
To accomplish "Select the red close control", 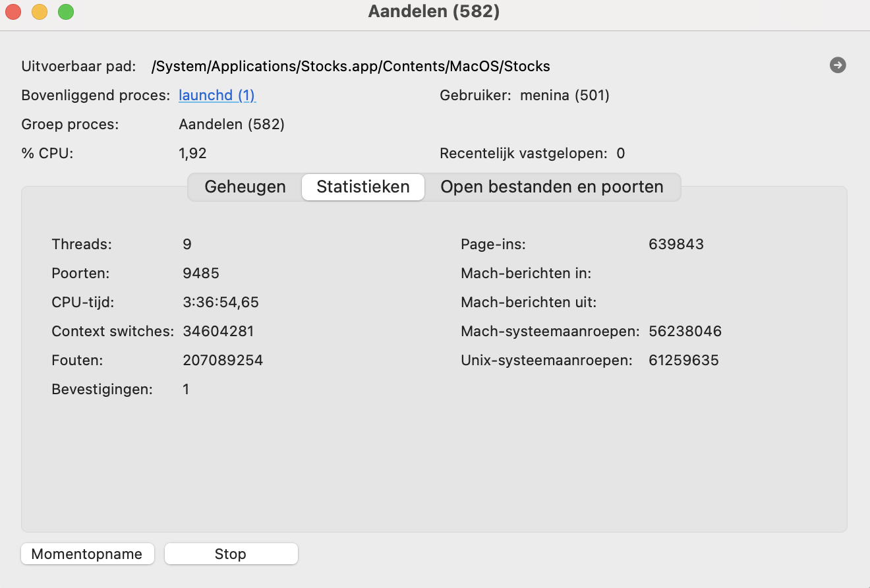I will pyautogui.click(x=12, y=11).
